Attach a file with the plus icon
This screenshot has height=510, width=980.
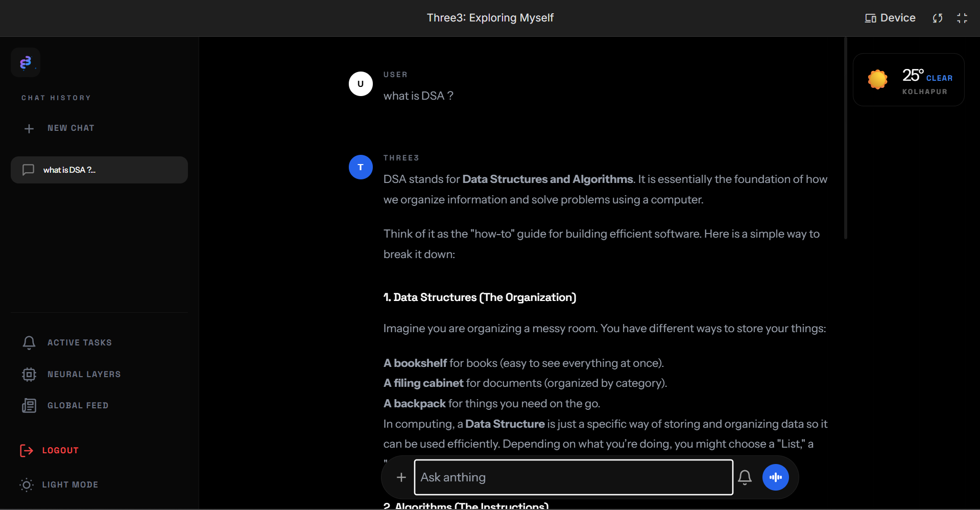point(401,477)
